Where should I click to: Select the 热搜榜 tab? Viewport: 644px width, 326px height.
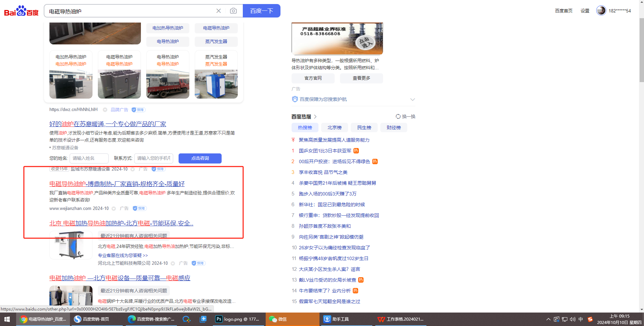pos(305,128)
